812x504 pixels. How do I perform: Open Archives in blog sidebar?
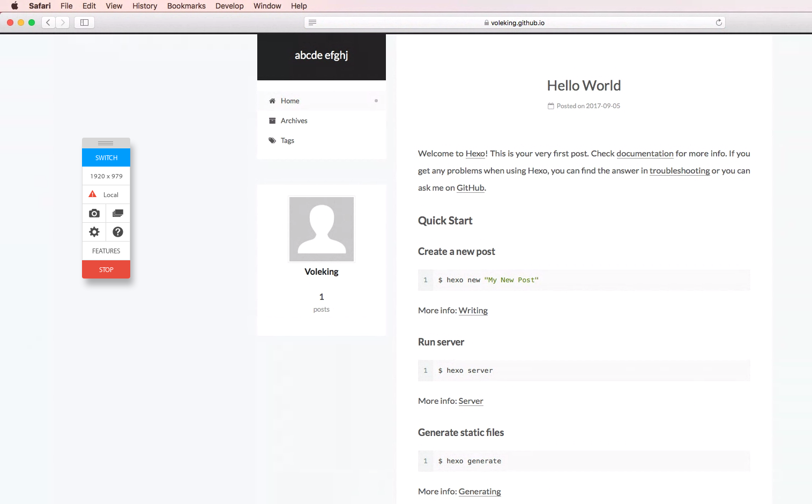coord(322,121)
